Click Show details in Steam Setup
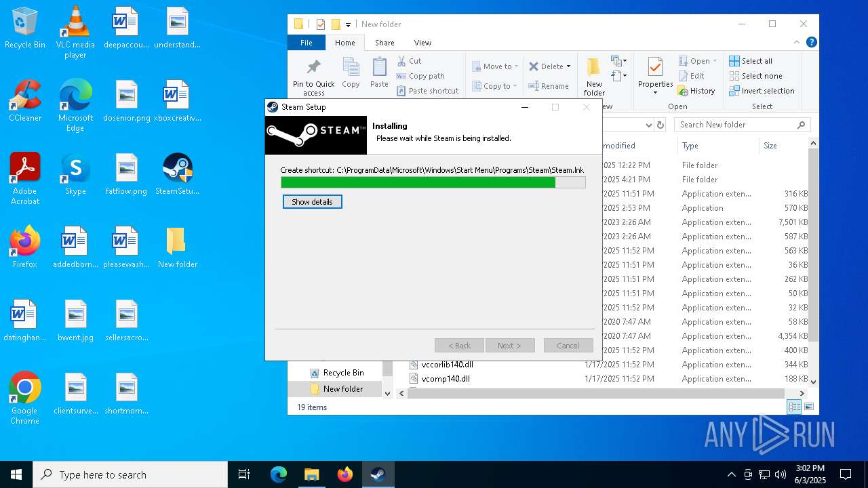 313,202
